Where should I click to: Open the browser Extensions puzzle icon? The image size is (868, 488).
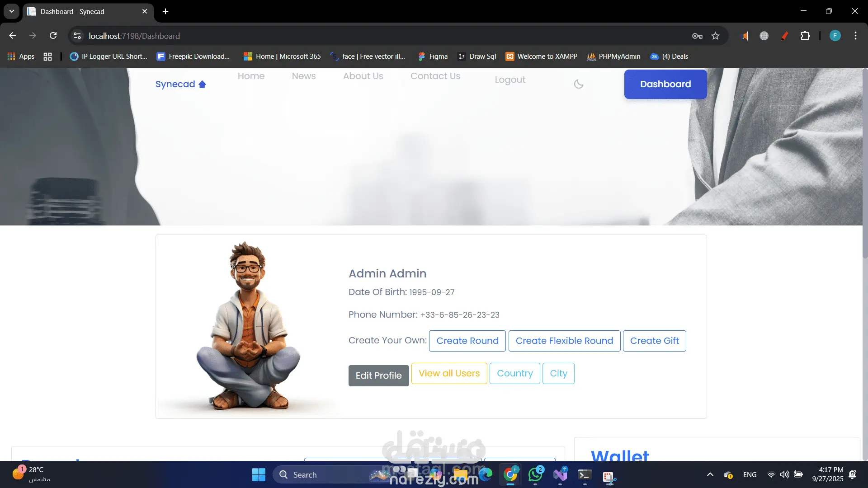point(805,36)
